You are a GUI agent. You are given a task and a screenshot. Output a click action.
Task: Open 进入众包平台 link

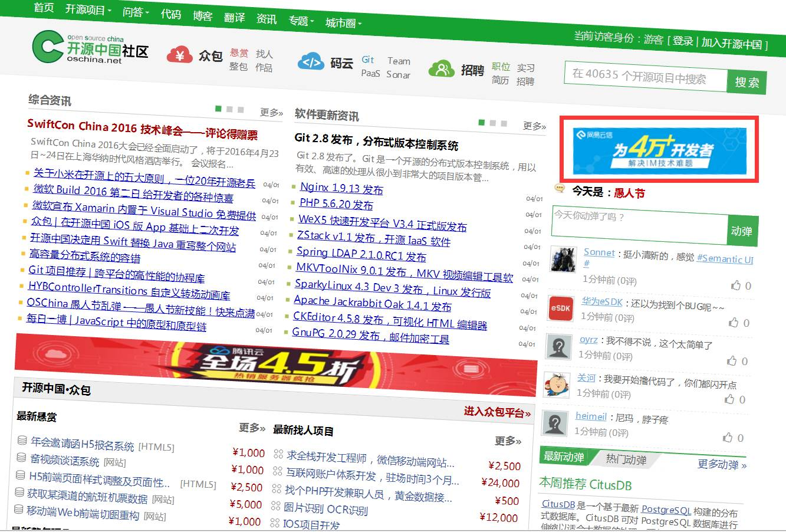point(497,412)
